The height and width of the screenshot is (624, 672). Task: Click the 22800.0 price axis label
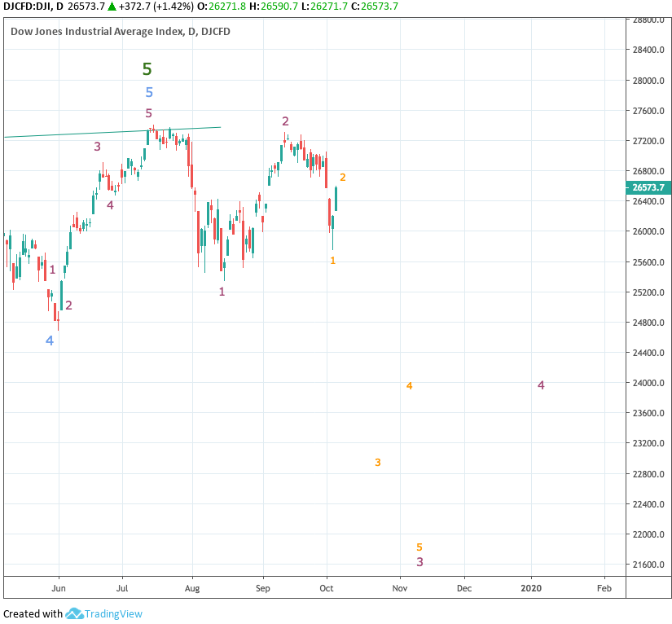(x=649, y=474)
